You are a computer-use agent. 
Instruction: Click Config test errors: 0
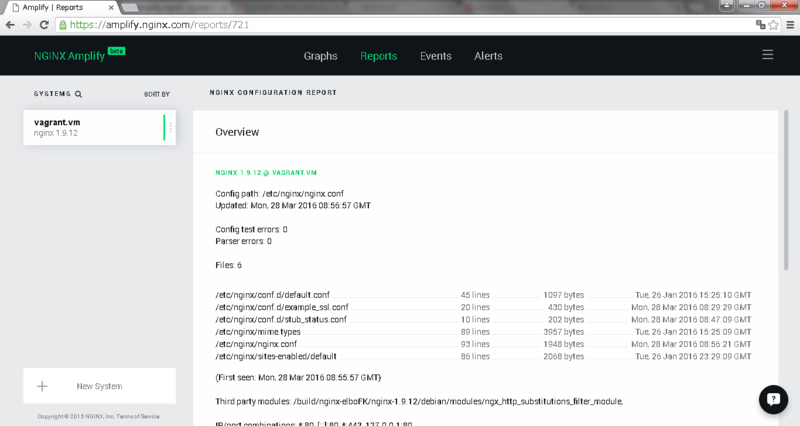pyautogui.click(x=251, y=230)
